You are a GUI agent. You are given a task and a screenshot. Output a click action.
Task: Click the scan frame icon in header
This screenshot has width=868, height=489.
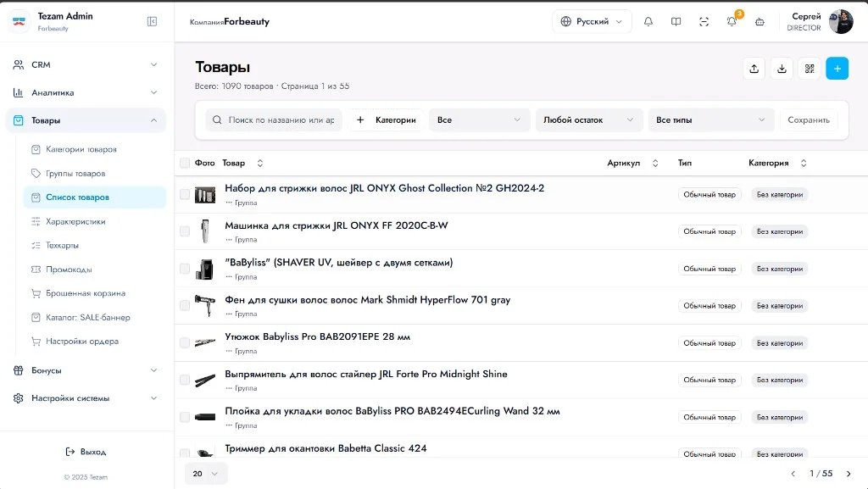point(704,21)
